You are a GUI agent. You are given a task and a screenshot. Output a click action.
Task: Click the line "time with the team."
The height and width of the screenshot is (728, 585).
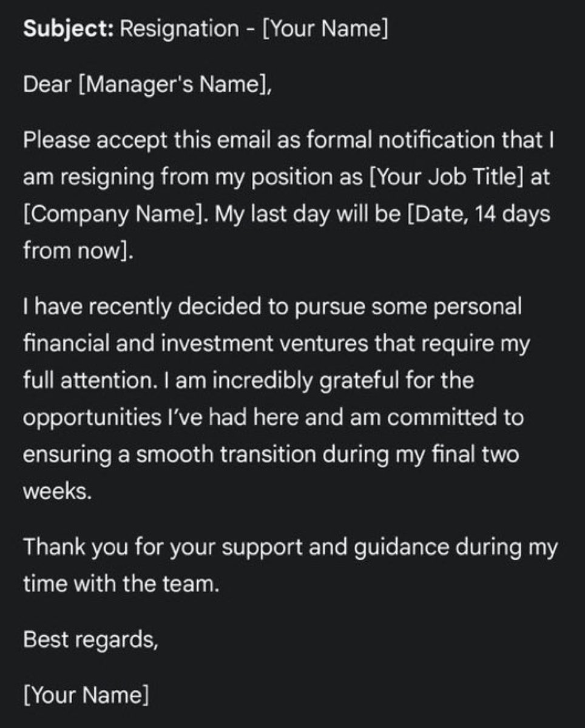(120, 584)
